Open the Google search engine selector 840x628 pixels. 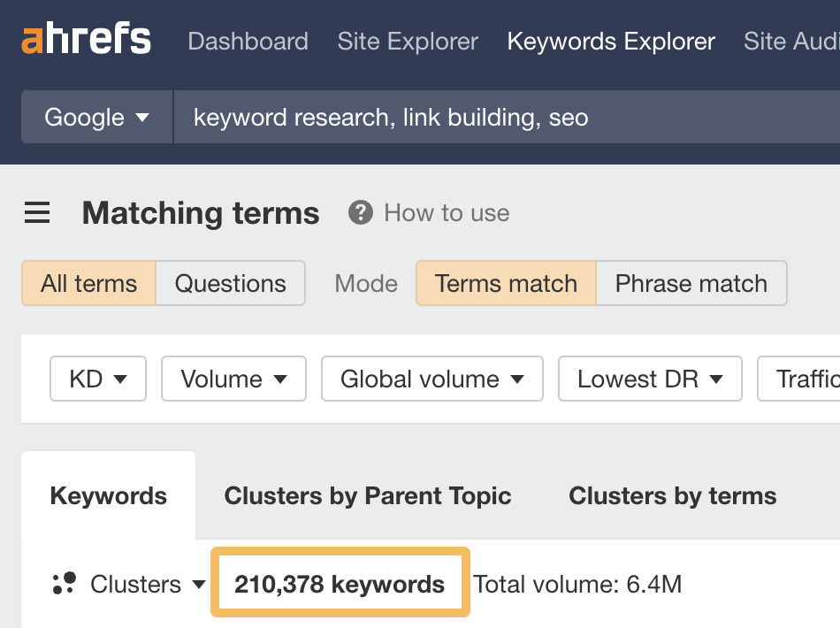pos(95,116)
